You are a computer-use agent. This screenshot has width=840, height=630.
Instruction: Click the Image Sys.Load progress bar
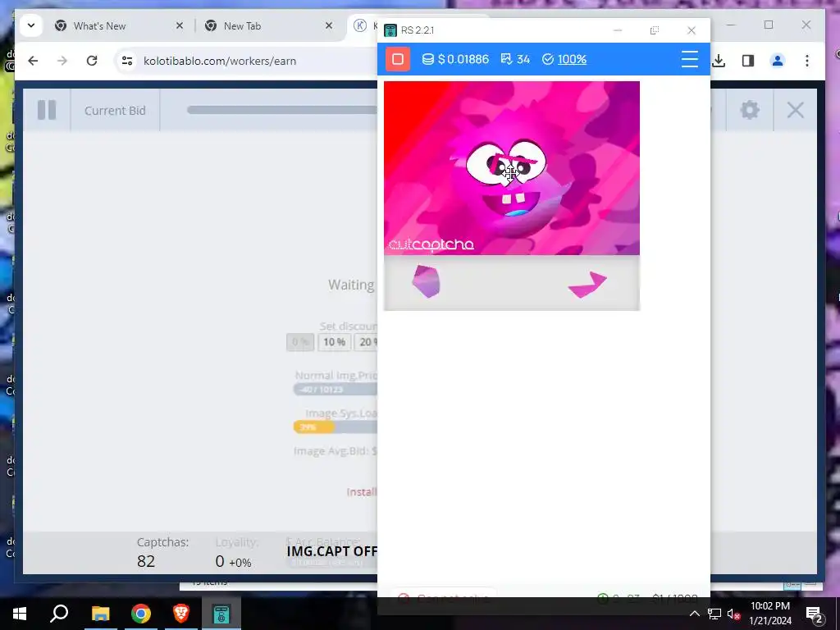point(335,427)
